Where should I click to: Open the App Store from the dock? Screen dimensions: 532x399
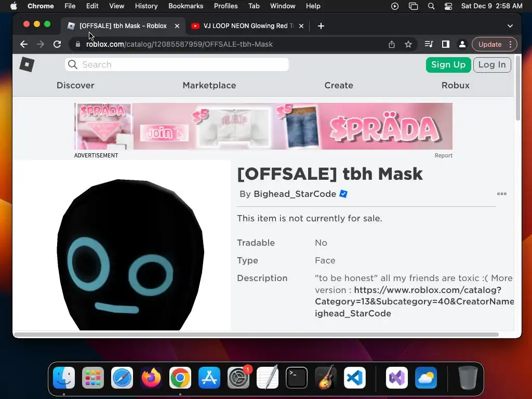tap(209, 378)
